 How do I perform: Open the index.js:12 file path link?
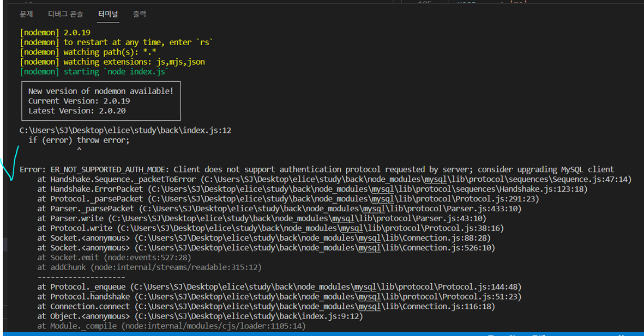125,131
